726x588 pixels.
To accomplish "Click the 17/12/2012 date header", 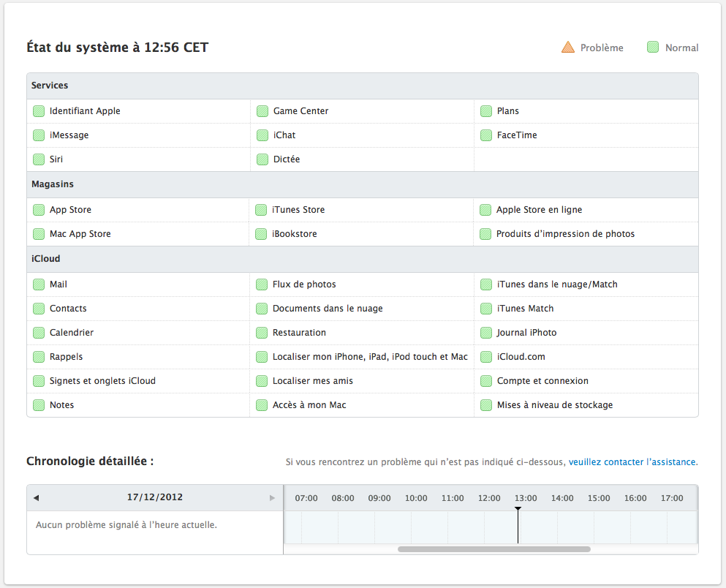I will click(155, 497).
